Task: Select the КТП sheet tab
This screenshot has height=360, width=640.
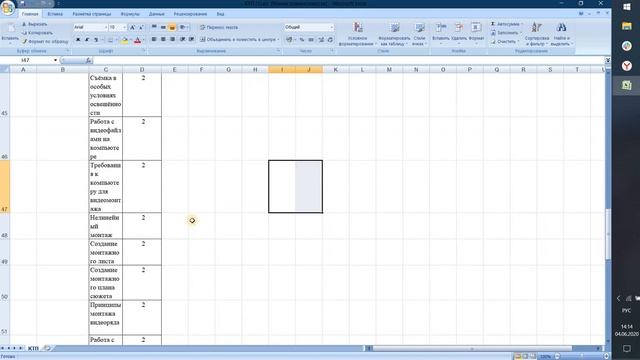Action: tap(33, 348)
